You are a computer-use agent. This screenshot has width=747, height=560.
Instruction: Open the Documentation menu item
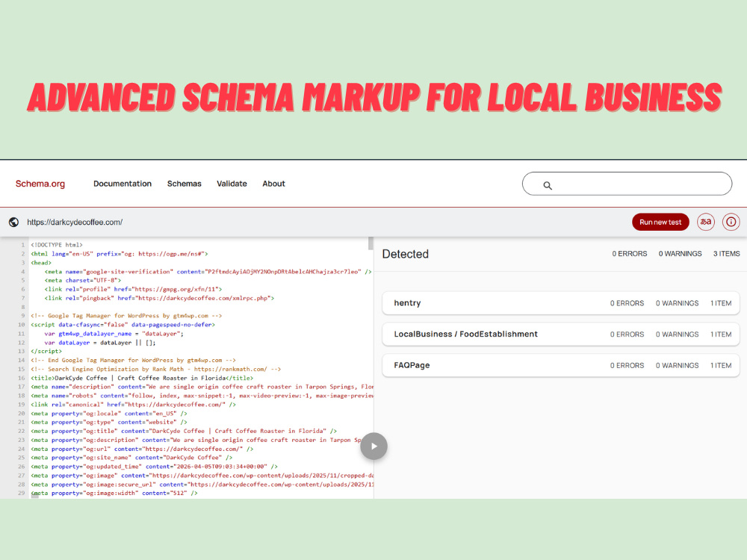123,184
